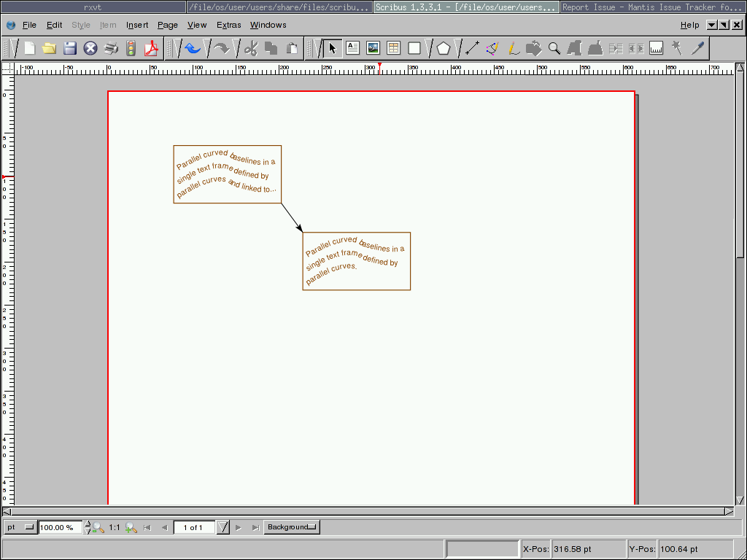
Task: Activate the Freehand Line pencil tool
Action: tap(512, 49)
